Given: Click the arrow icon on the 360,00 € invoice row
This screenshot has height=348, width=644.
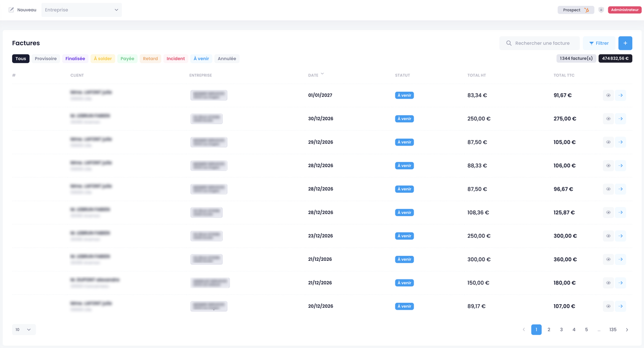Looking at the screenshot, I should 620,259.
